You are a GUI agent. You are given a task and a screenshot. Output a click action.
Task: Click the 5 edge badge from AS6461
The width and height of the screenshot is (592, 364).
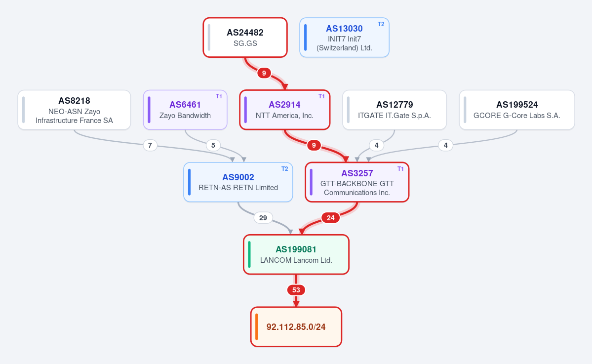pyautogui.click(x=213, y=145)
